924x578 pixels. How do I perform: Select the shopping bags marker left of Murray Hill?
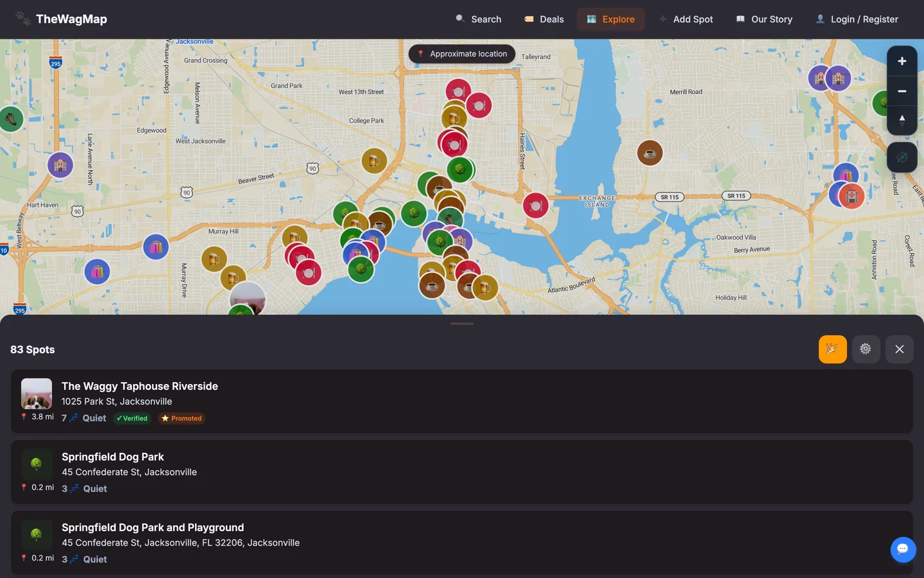[156, 247]
